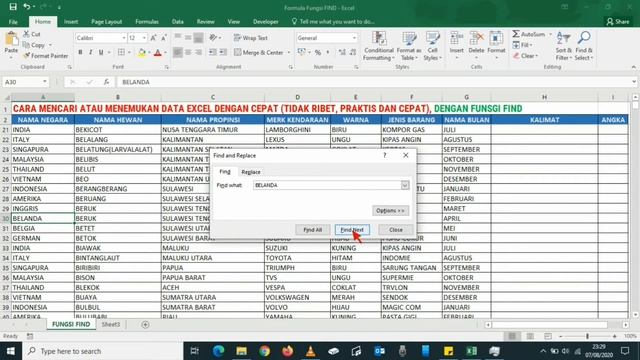
Task: Switch to the Insert ribbon tab
Action: [71, 22]
